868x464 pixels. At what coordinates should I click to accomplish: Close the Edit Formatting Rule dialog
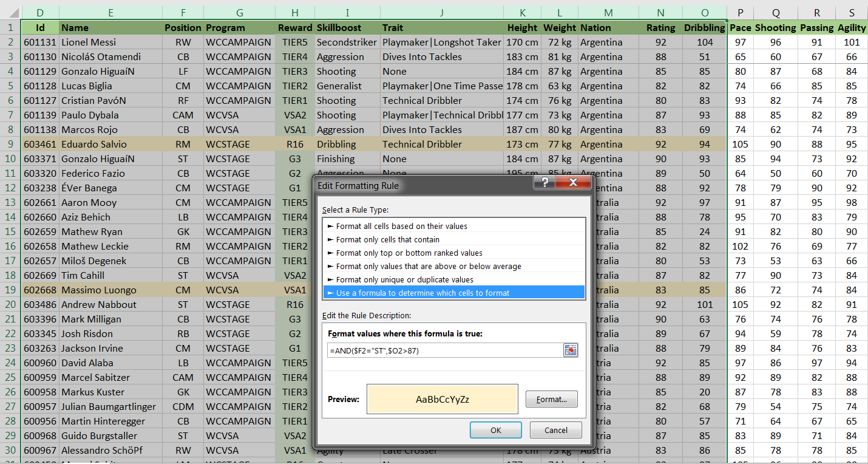574,184
